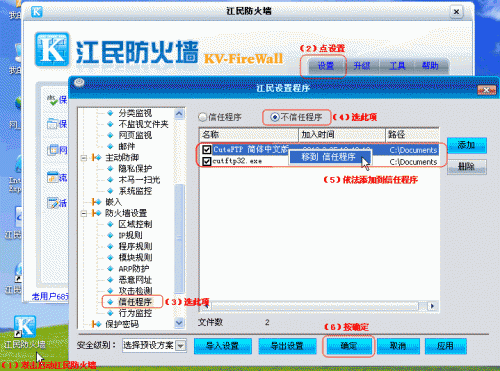Image resolution: width=500 pixels, height=371 pixels.
Task: Open the 升级 tab
Action: (x=362, y=66)
